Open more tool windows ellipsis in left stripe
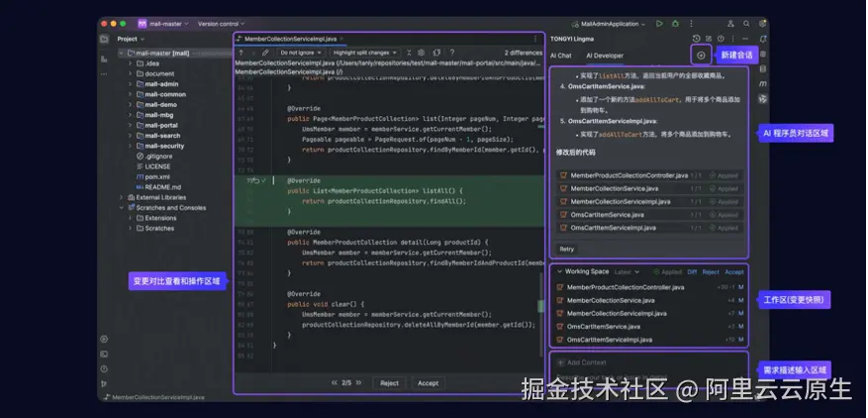 [104, 73]
